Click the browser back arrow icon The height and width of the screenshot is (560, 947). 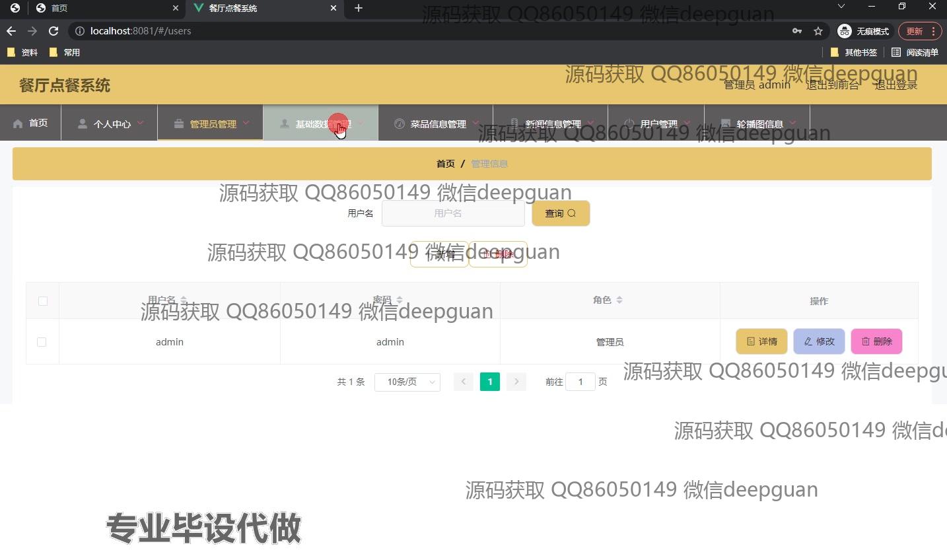click(x=11, y=31)
